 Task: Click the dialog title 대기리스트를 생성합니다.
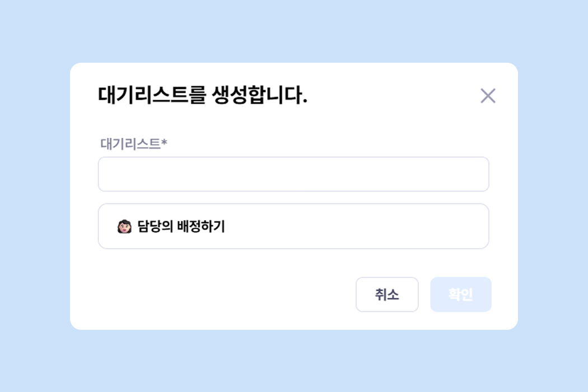[x=203, y=96]
